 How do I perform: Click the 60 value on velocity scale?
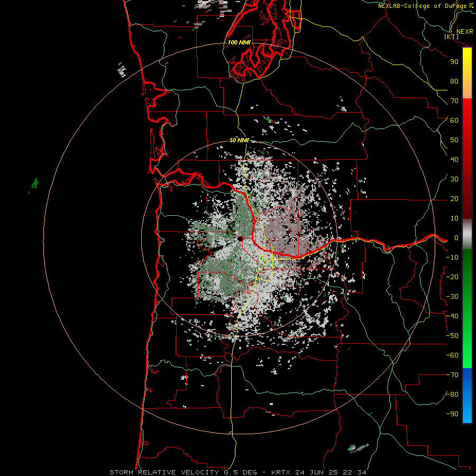click(x=454, y=121)
